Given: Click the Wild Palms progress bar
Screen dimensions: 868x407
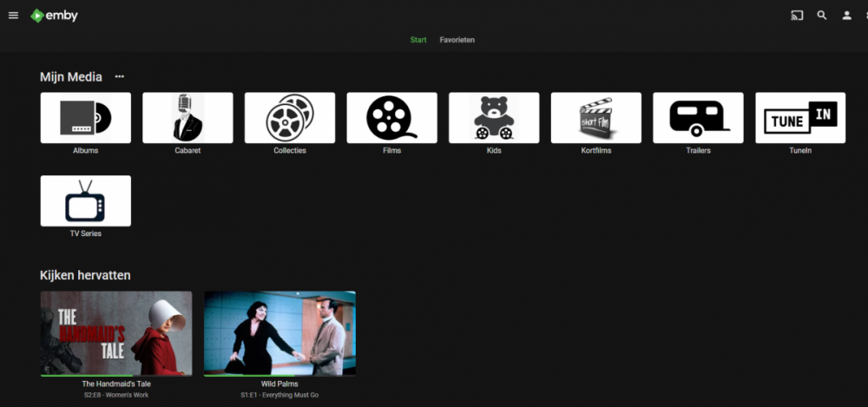Looking at the screenshot, I should pyautogui.click(x=280, y=376).
